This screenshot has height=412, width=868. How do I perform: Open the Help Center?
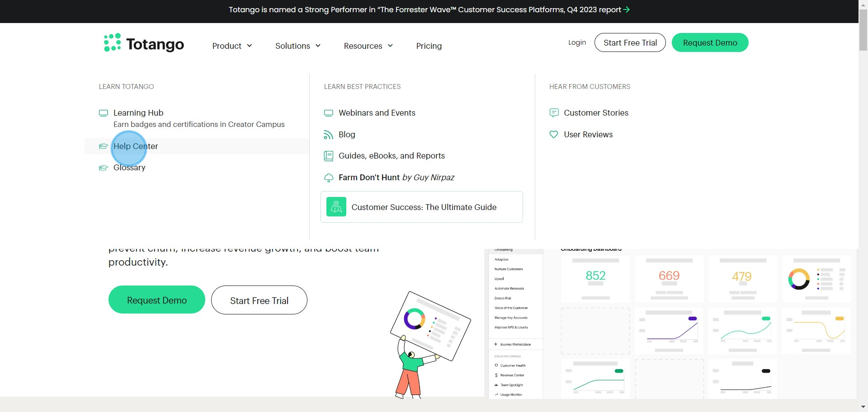coord(136,146)
